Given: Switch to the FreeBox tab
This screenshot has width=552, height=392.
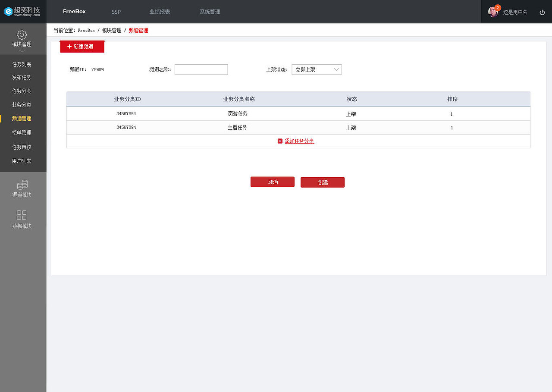Looking at the screenshot, I should tap(74, 12).
